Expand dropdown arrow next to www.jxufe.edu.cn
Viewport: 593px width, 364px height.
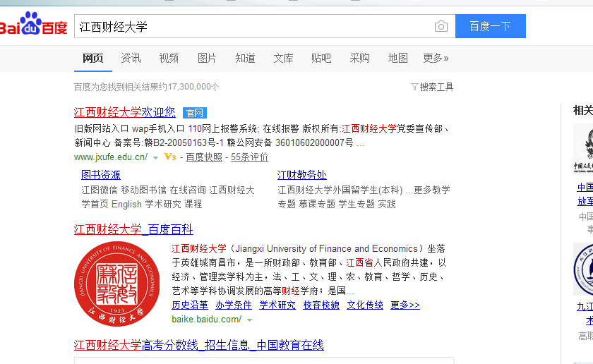tap(155, 157)
